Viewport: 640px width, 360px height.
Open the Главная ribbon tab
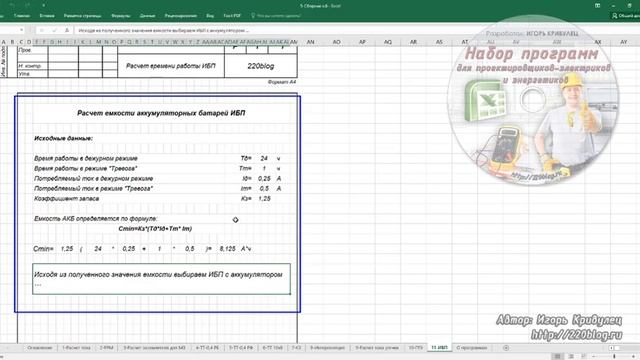tap(22, 16)
